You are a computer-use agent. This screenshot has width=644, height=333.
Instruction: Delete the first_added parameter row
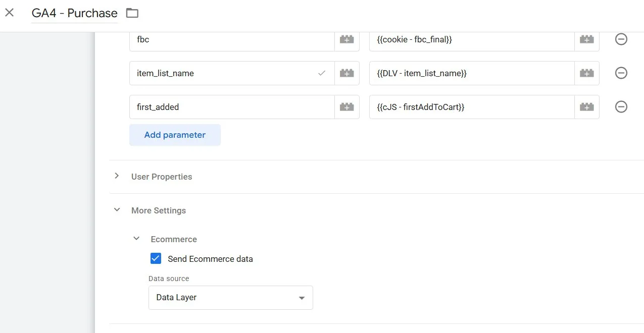621,107
